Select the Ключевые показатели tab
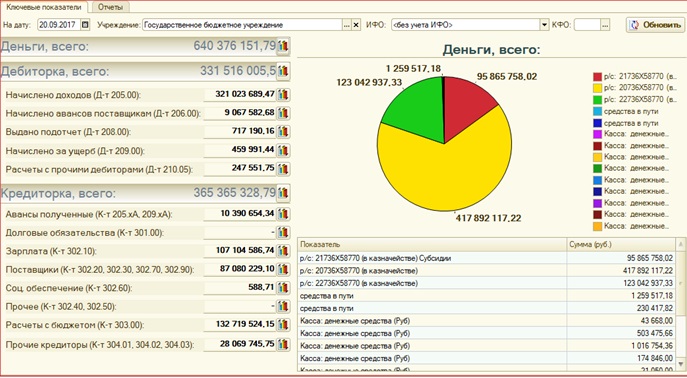 pyautogui.click(x=44, y=7)
